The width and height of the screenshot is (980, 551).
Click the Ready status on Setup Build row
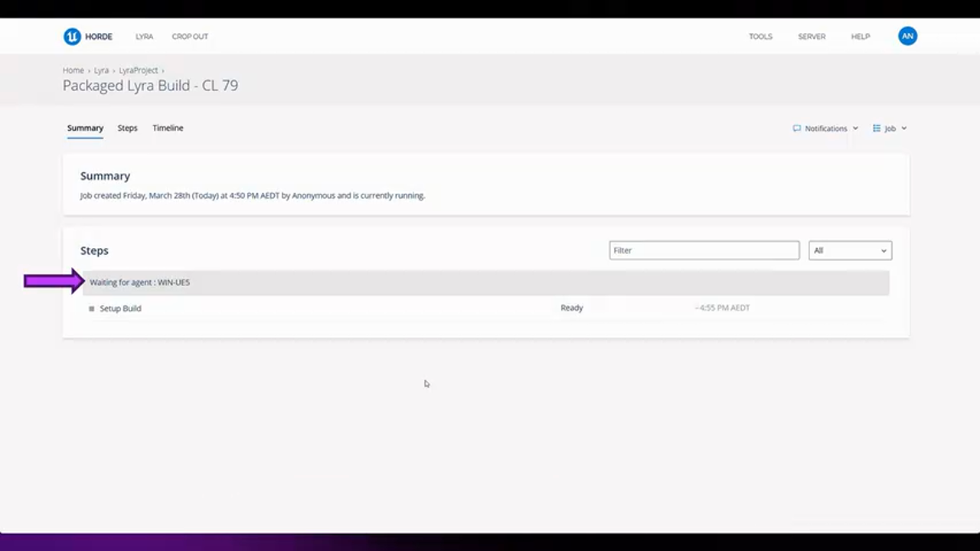click(571, 308)
